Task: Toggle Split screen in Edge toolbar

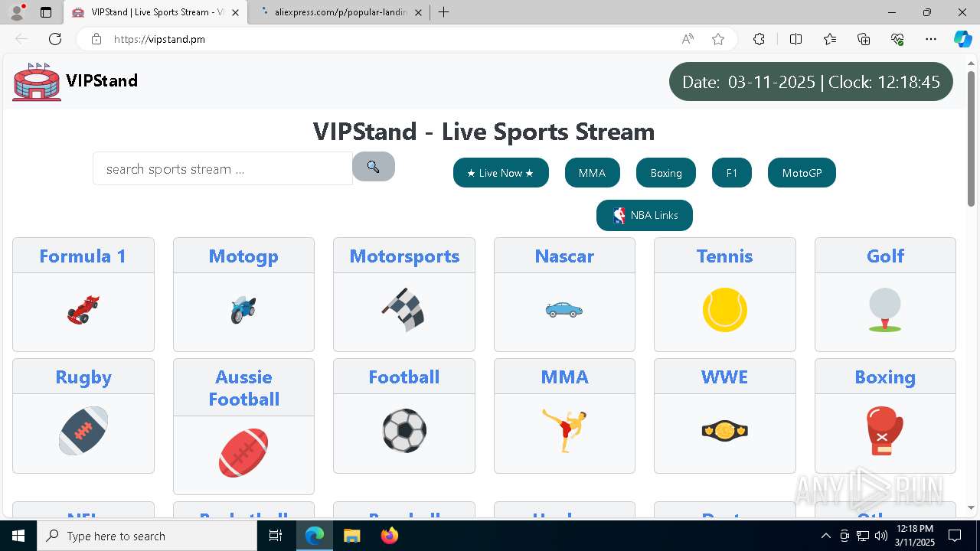Action: pyautogui.click(x=795, y=39)
